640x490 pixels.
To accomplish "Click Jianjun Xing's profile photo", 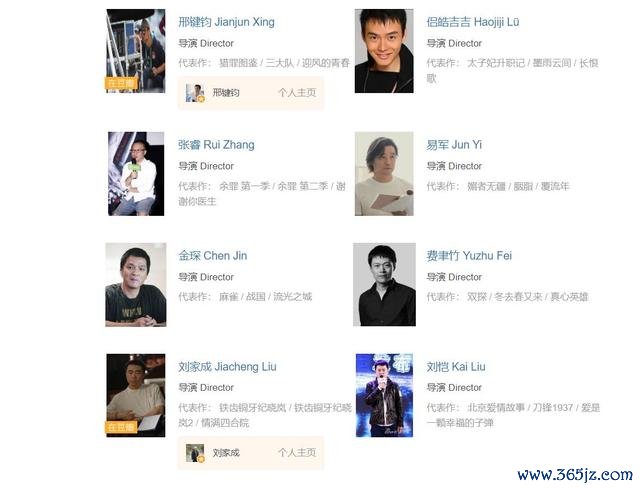I will [x=136, y=51].
